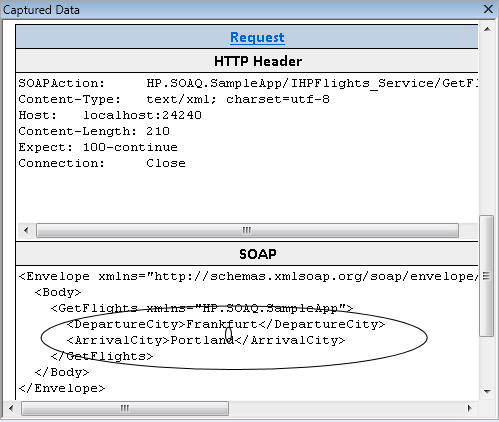Click the outer vertical scrollbar thumb
Viewport: 499px width, 422px height.
click(487, 276)
